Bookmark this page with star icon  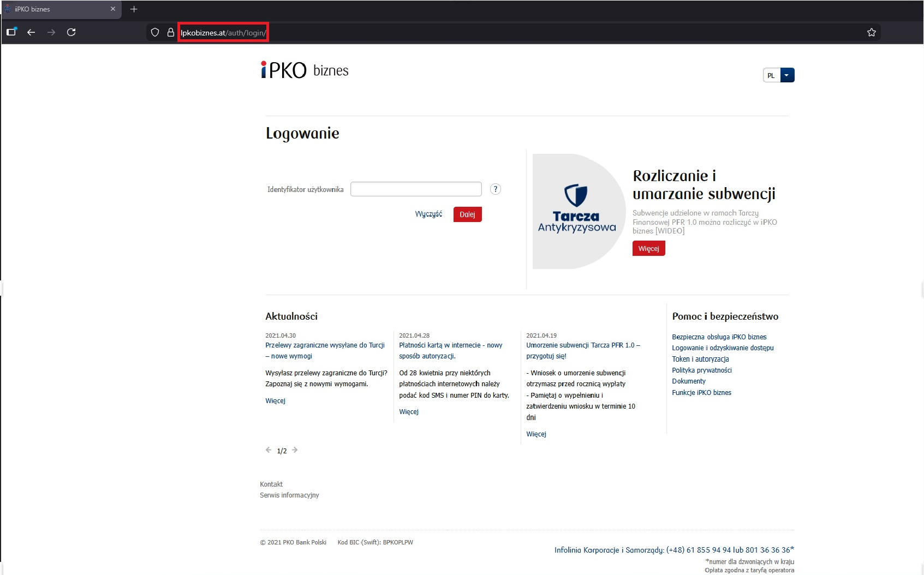pyautogui.click(x=871, y=32)
